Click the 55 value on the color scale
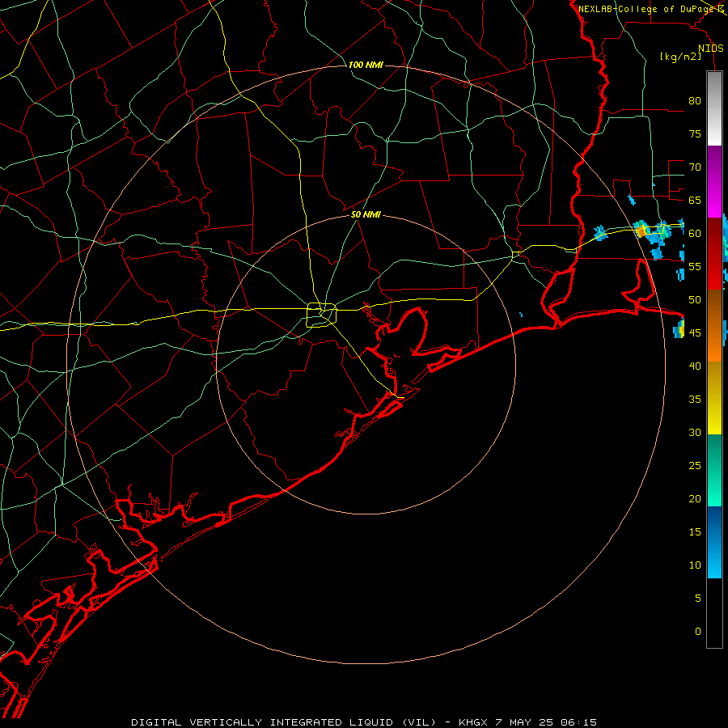The width and height of the screenshot is (728, 728). (695, 266)
